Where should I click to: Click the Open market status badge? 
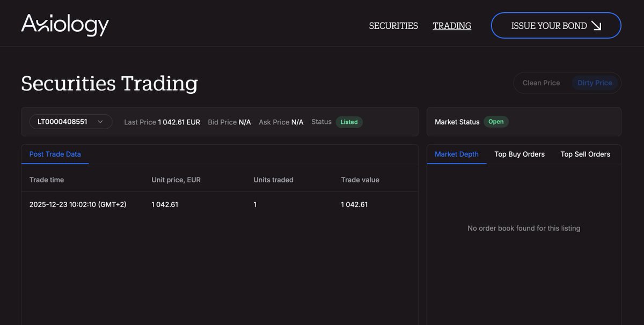[x=496, y=122]
